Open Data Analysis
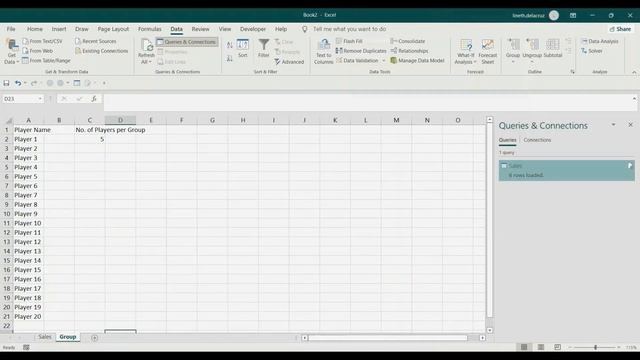This screenshot has width=640, height=360. (600, 41)
